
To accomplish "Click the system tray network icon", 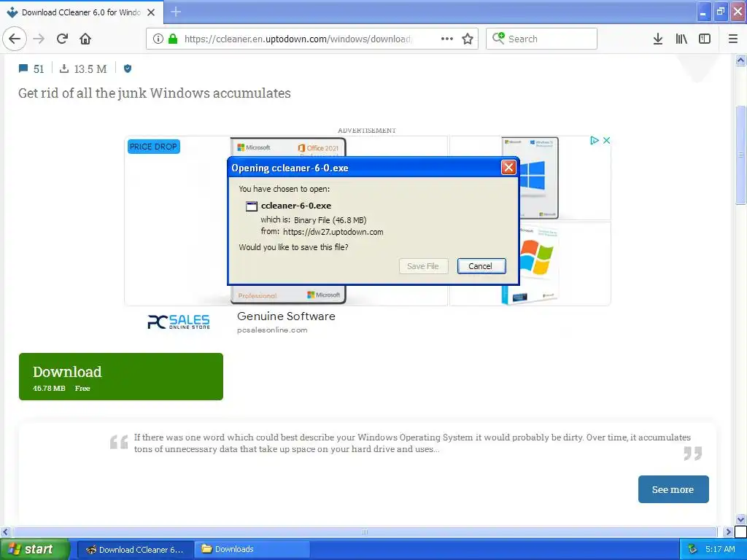I will coord(692,549).
